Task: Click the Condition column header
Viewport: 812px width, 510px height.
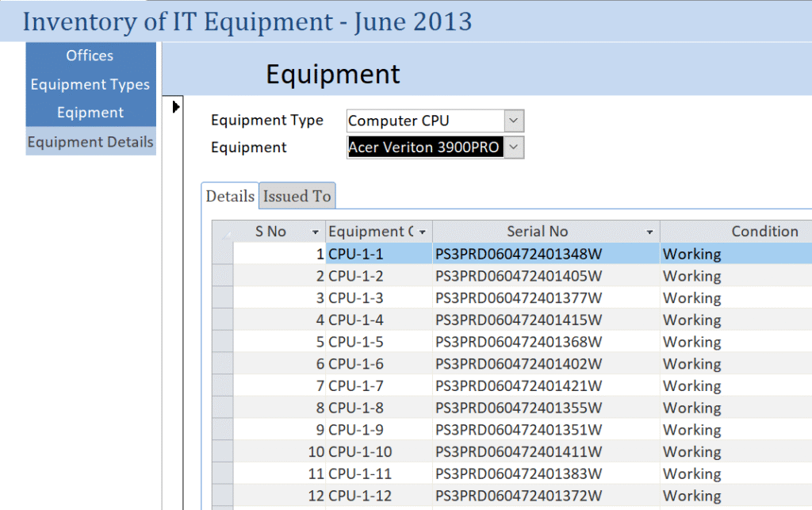Action: (764, 232)
